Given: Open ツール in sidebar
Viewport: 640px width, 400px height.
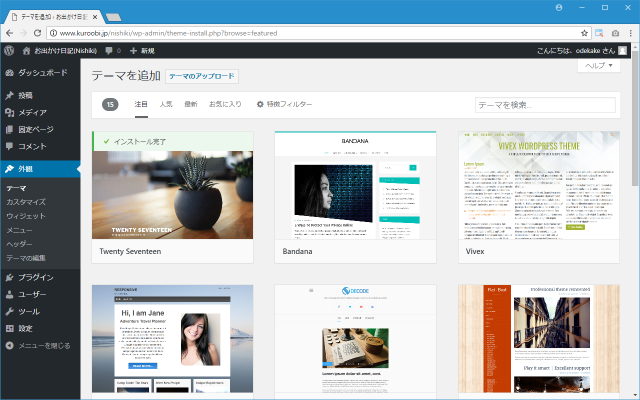Looking at the screenshot, I should coord(40,311).
